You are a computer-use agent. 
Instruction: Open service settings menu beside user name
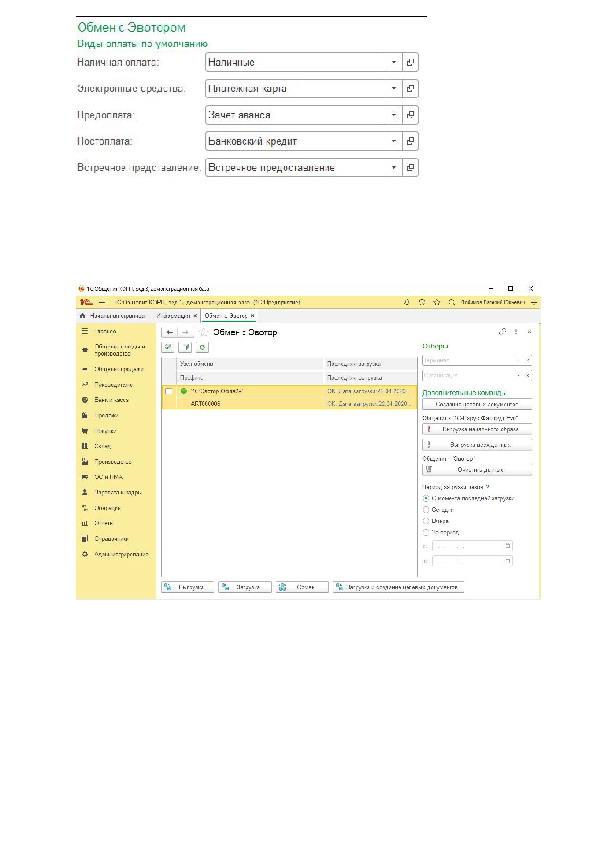pyautogui.click(x=534, y=302)
